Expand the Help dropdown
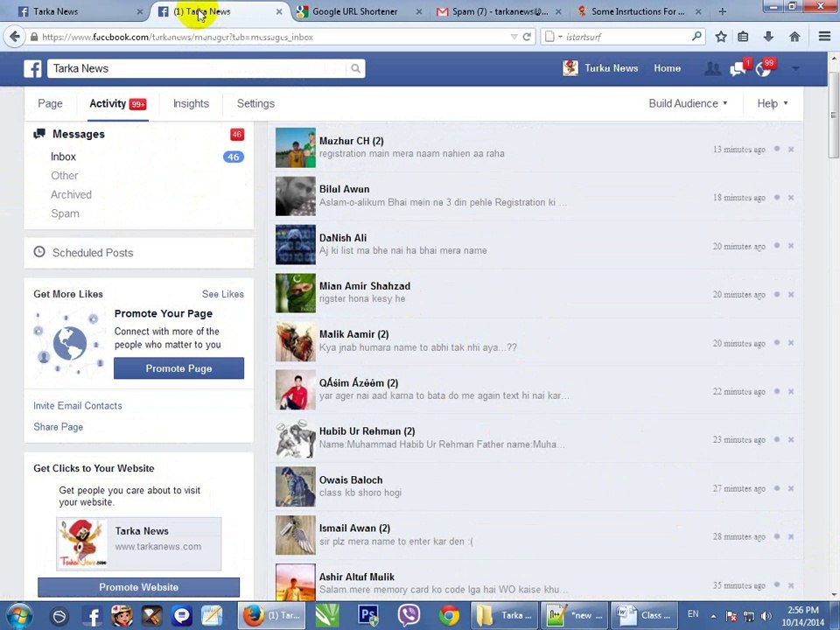This screenshot has width=840, height=630. (772, 103)
